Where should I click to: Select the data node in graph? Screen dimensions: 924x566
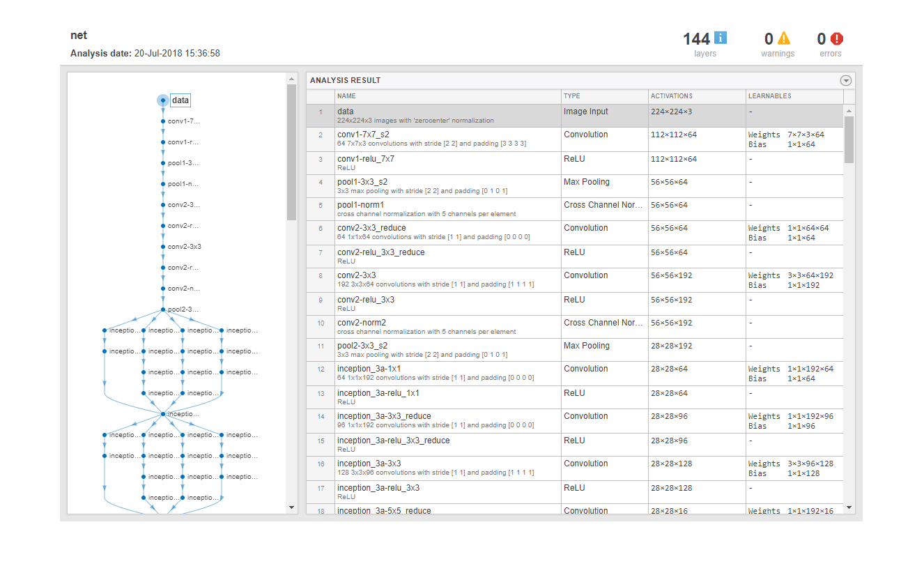pyautogui.click(x=180, y=100)
